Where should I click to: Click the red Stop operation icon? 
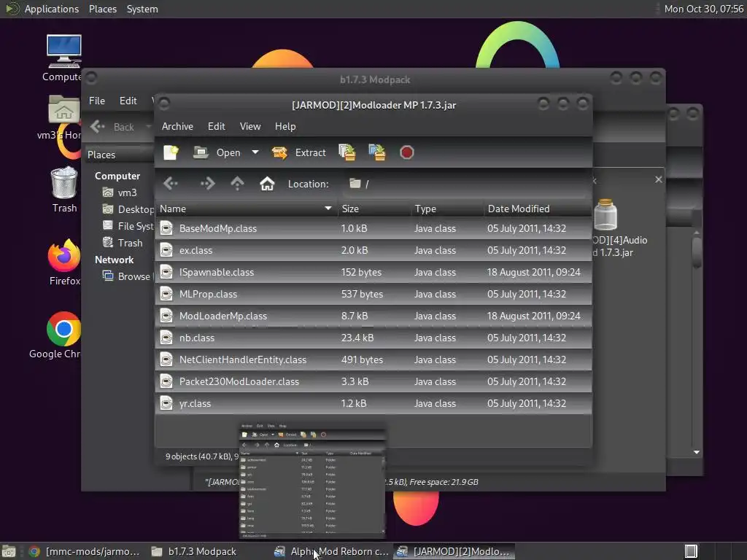[406, 152]
